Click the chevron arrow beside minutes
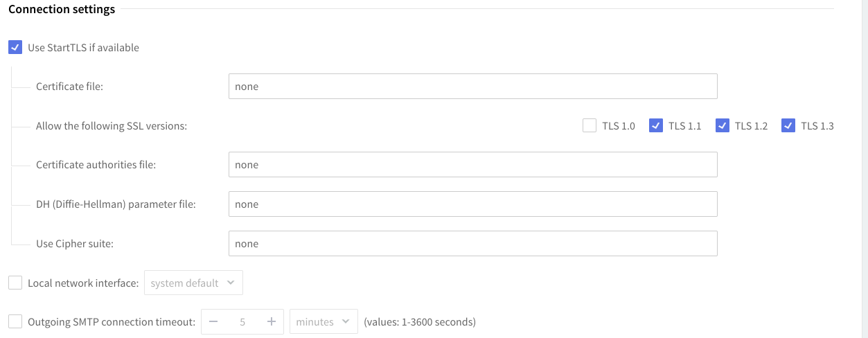Image resolution: width=868 pixels, height=338 pixels. [345, 321]
